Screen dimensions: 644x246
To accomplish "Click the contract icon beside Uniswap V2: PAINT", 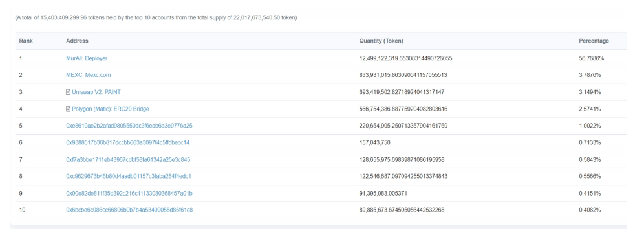I will click(68, 92).
